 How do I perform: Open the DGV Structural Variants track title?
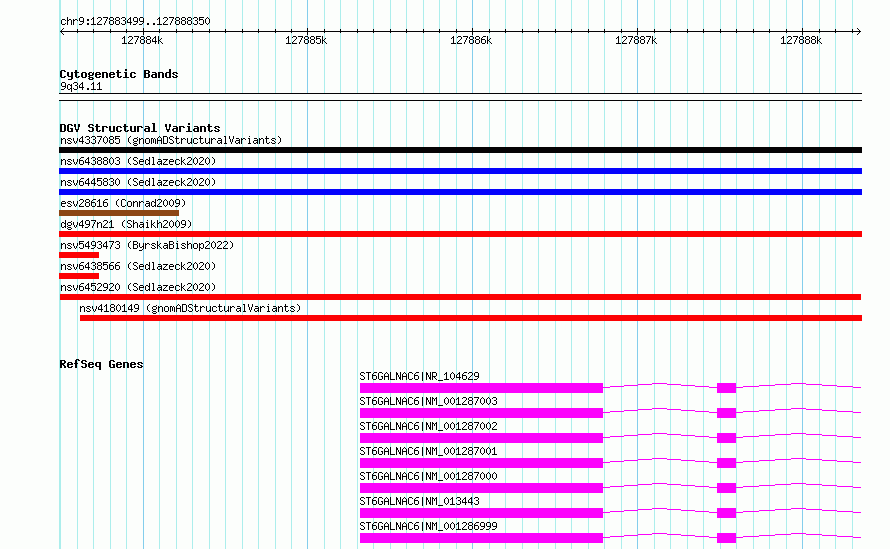coord(140,128)
